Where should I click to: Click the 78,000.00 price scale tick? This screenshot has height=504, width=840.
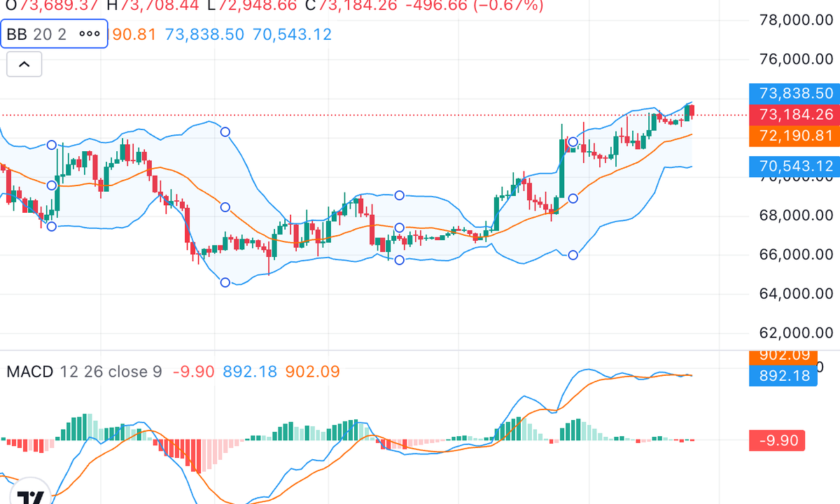point(797,20)
